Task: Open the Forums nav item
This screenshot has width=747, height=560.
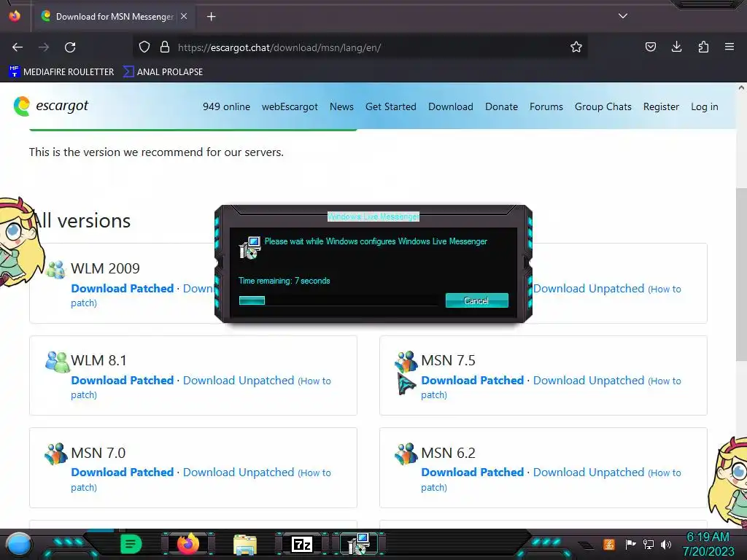Action: tap(546, 106)
